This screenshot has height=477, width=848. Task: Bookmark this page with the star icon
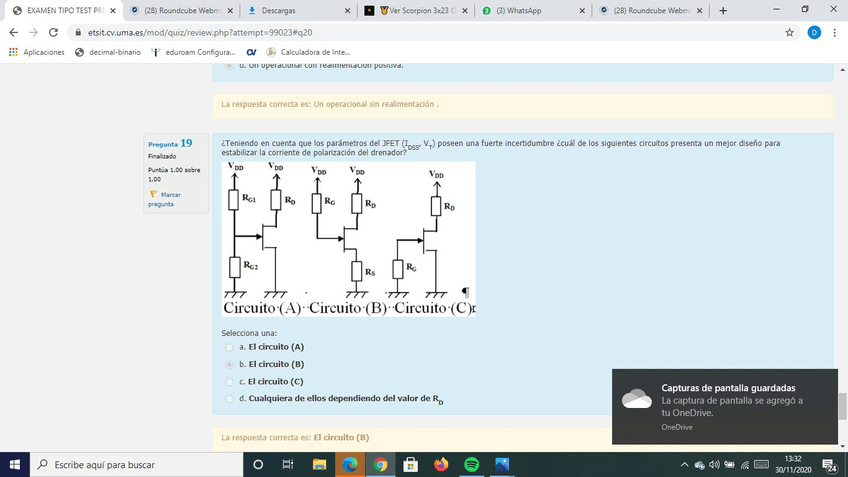pyautogui.click(x=790, y=32)
